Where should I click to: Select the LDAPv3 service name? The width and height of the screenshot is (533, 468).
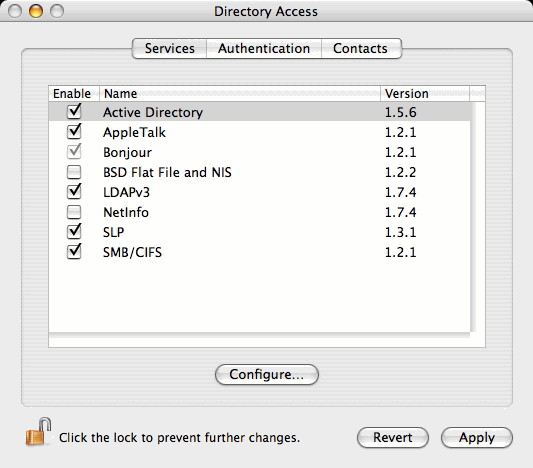126,192
